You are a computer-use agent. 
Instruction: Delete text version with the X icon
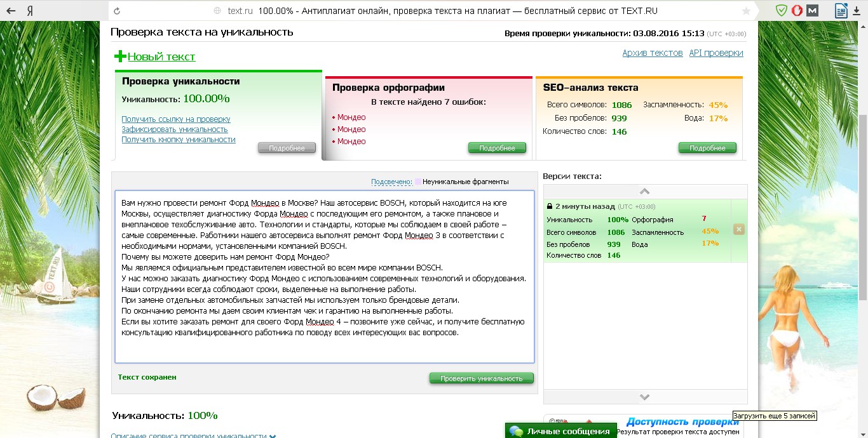[739, 229]
